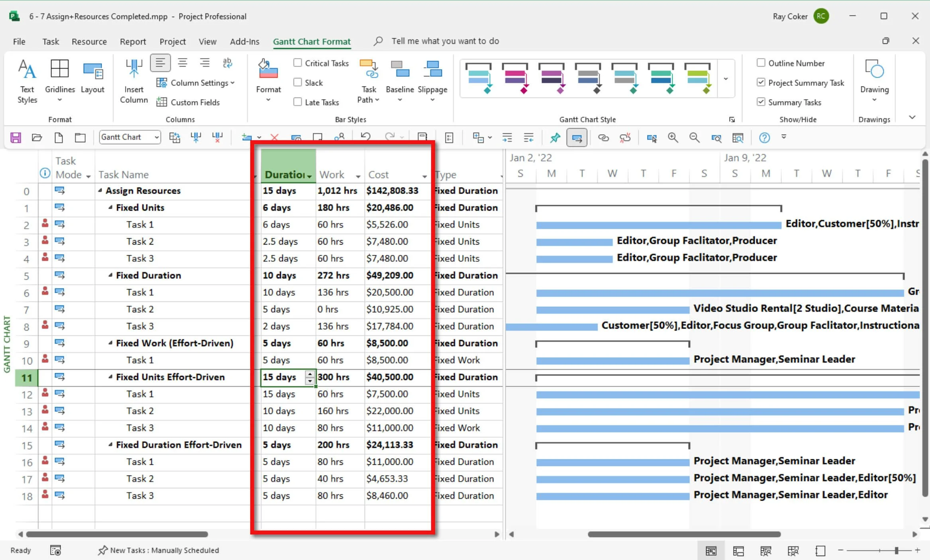Switch to the Project tab
Image resolution: width=930 pixels, height=560 pixels.
pos(173,41)
